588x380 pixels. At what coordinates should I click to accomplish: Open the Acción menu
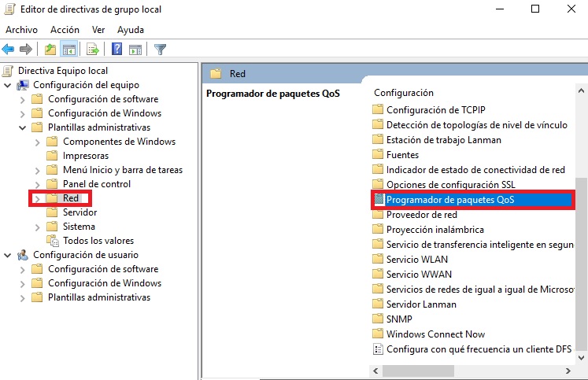65,29
